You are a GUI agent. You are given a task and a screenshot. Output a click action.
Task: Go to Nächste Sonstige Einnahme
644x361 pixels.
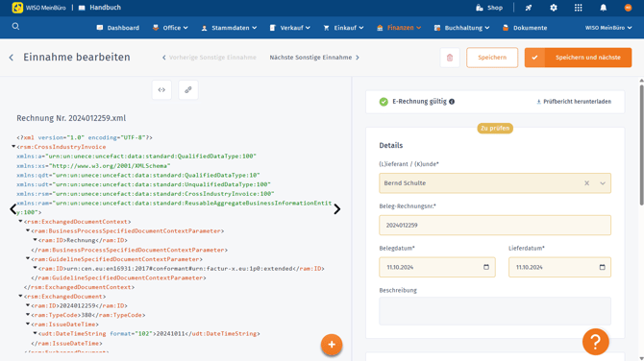(x=314, y=58)
